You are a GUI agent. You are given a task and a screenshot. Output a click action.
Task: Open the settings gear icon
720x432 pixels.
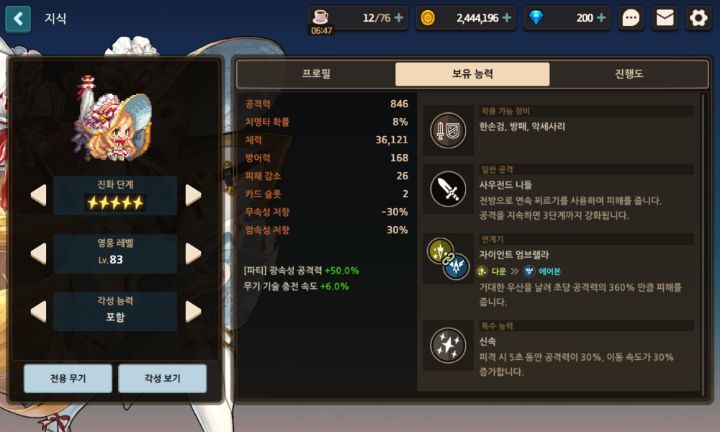point(698,18)
